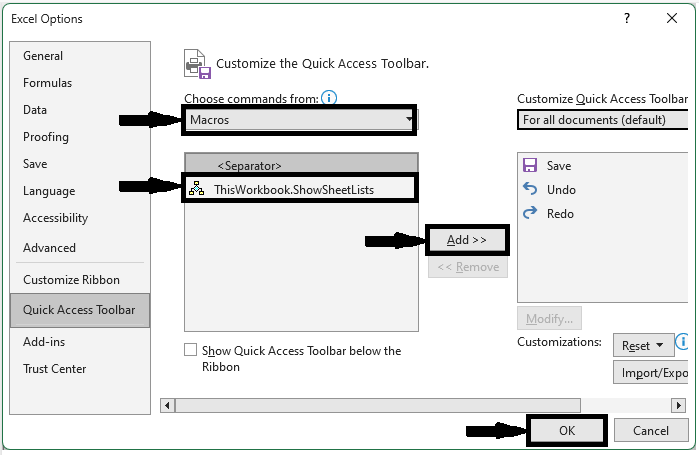Click the Save icon in toolbar list
This screenshot has width=699, height=455.
pos(530,166)
